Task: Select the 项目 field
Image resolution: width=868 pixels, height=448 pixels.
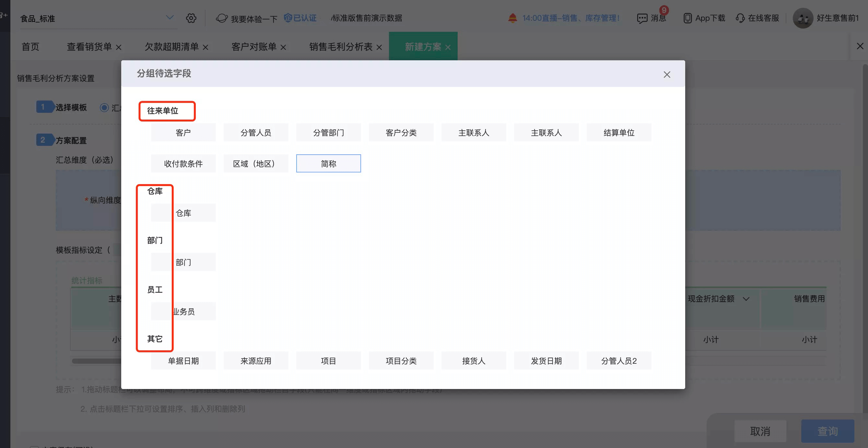Action: coord(329,361)
